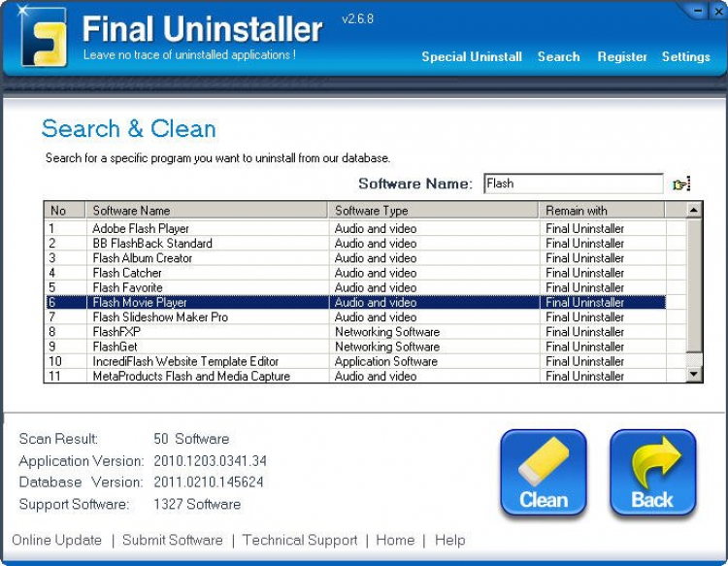Select the Flash Catcher row
The height and width of the screenshot is (566, 728).
pyautogui.click(x=355, y=273)
